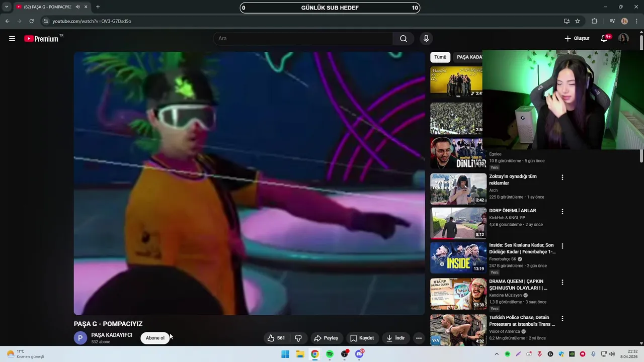Screen dimensions: 644x362
Task: Reload the YouTube page
Action: coord(31,21)
